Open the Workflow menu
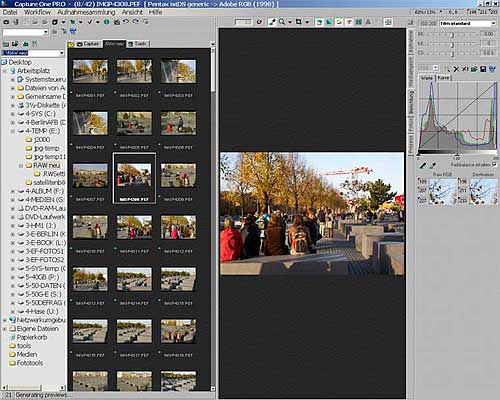Screen dimensions: 500x400 [37, 12]
